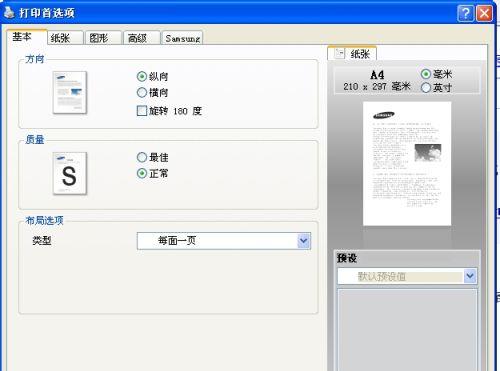
Task: Select 英寸 as the measurement unit
Action: coord(426,87)
